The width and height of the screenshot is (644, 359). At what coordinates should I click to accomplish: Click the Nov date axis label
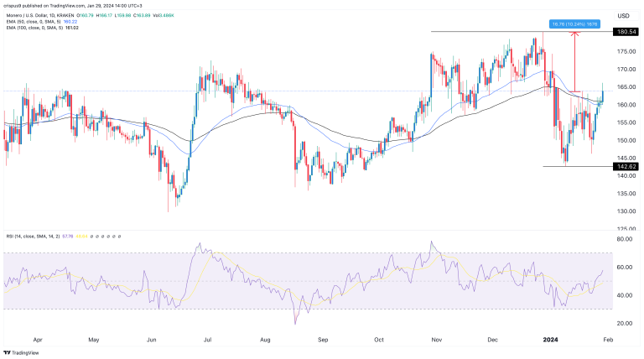click(437, 340)
